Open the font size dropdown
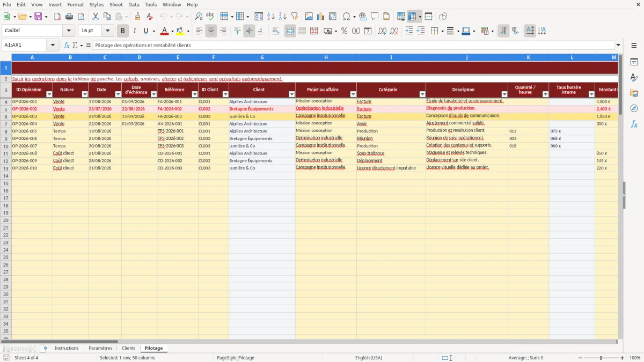The image size is (644, 362). pyautogui.click(x=107, y=31)
